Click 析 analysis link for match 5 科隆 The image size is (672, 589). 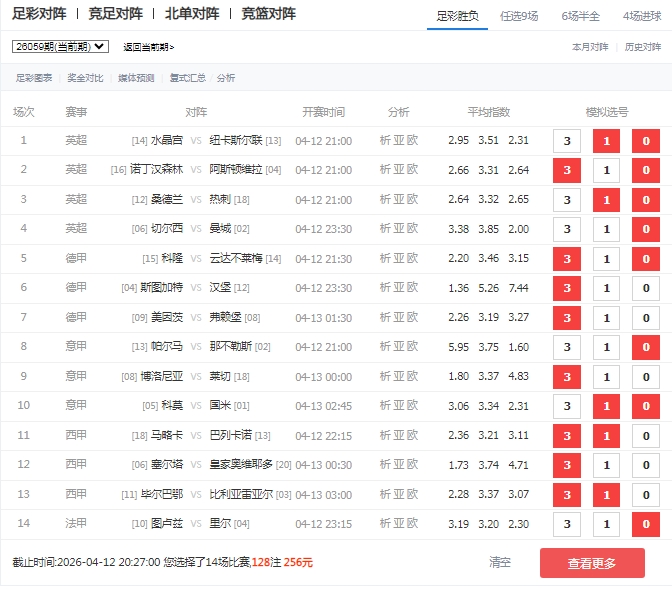coord(386,258)
